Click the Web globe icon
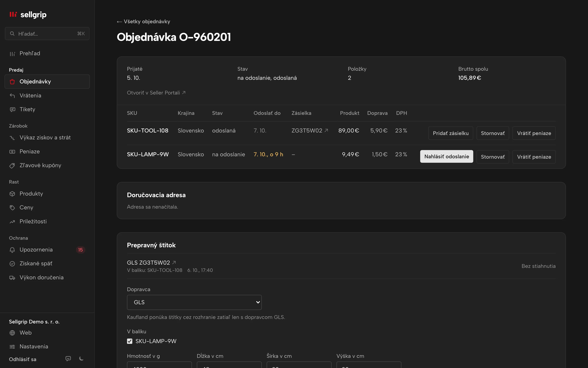This screenshot has width=588, height=368. point(12,333)
